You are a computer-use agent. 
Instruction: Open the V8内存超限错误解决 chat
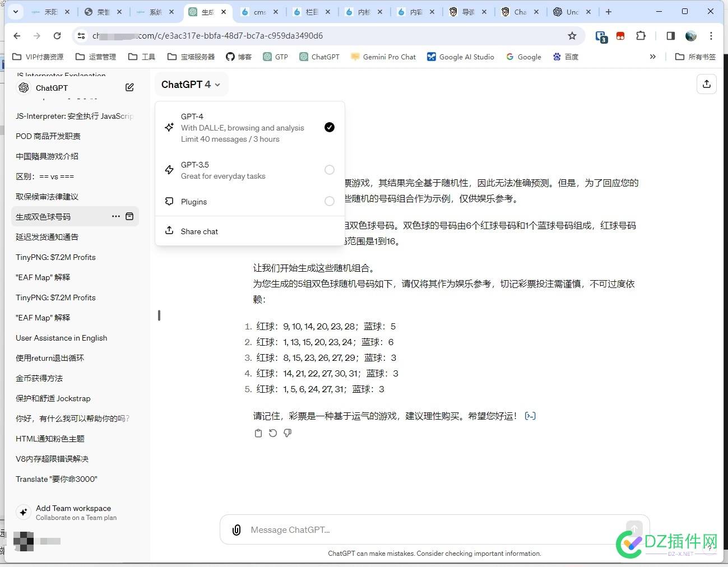click(x=75, y=459)
